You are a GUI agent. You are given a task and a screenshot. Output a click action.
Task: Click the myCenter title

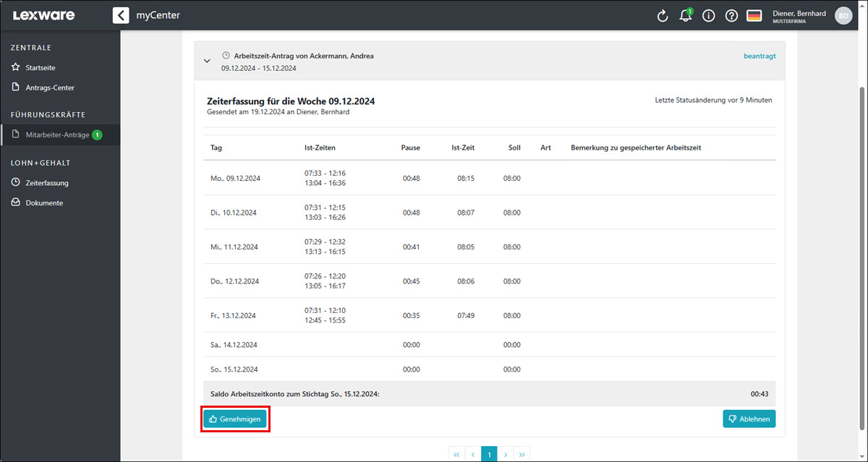pyautogui.click(x=158, y=15)
